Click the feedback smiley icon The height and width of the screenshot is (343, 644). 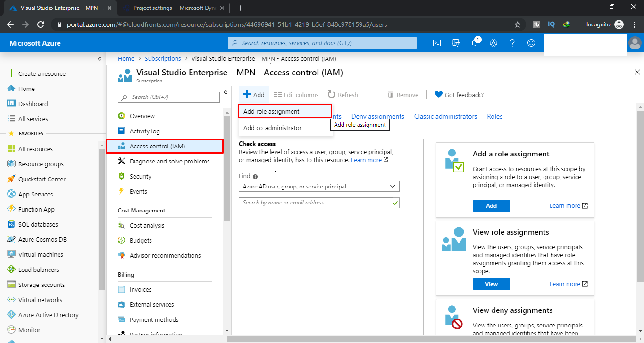[531, 43]
